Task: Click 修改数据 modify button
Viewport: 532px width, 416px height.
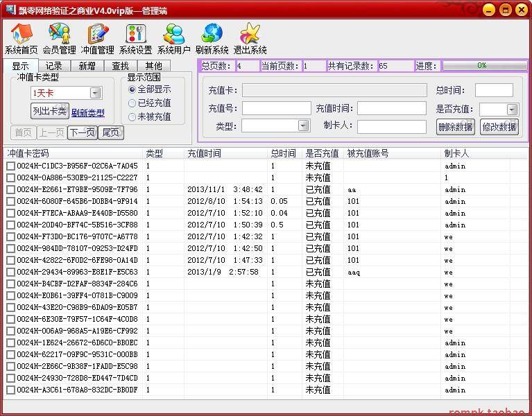Action: [499, 127]
